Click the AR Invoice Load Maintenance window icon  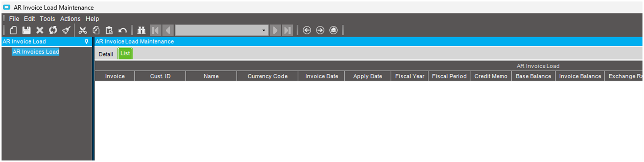tap(7, 7)
